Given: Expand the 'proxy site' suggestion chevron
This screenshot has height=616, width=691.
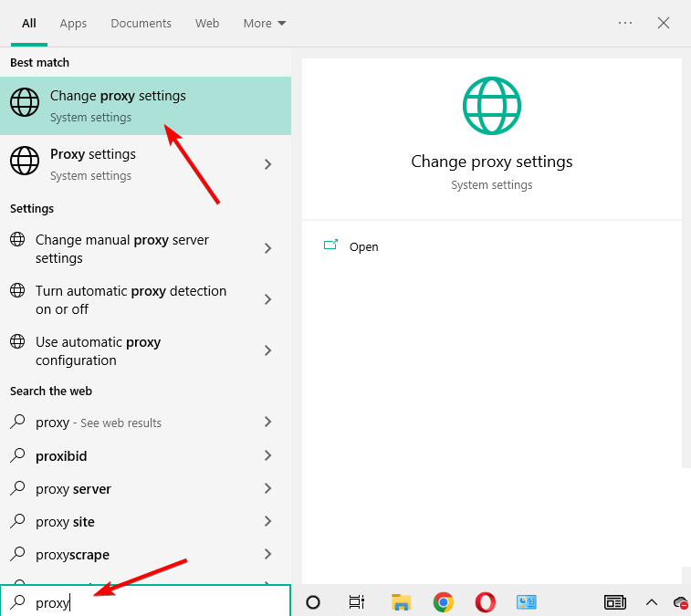Looking at the screenshot, I should click(x=267, y=521).
